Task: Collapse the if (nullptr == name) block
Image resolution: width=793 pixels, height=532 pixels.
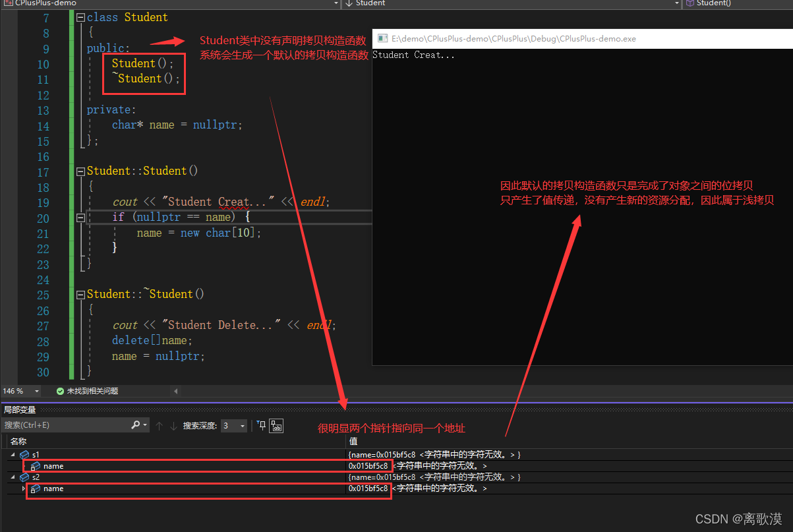Action: 80,218
